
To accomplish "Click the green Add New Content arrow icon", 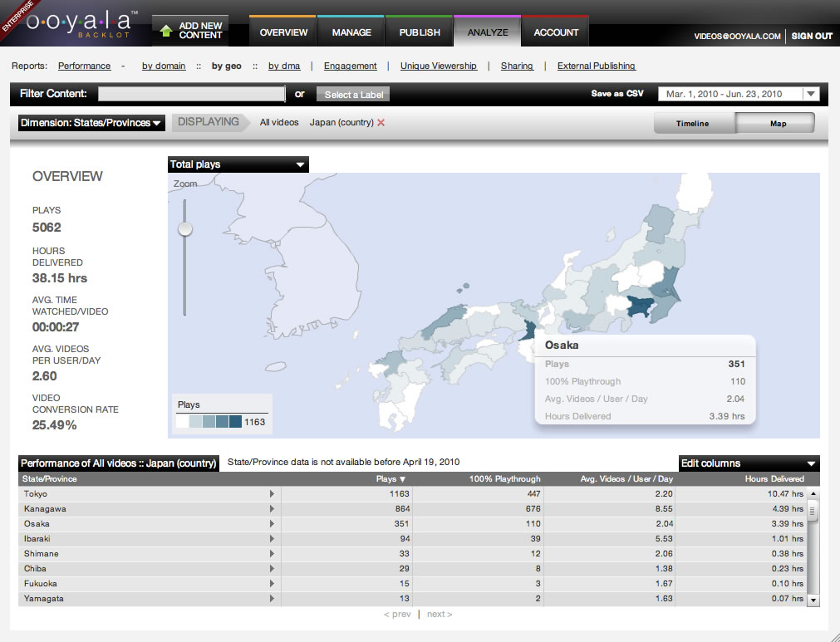I will pos(165,32).
